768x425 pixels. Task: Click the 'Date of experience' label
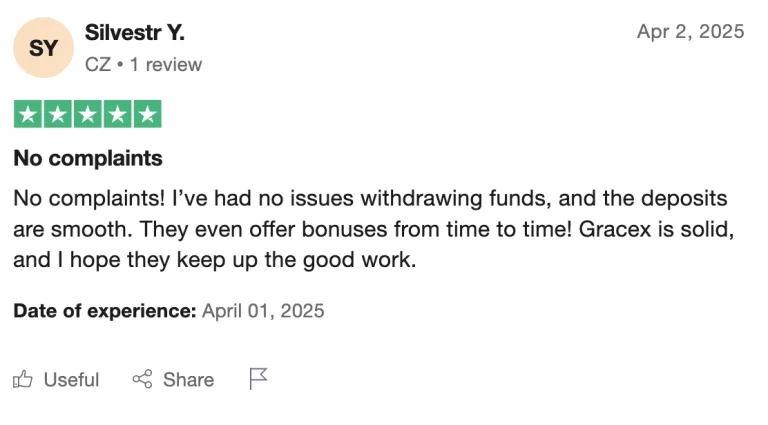(x=105, y=311)
